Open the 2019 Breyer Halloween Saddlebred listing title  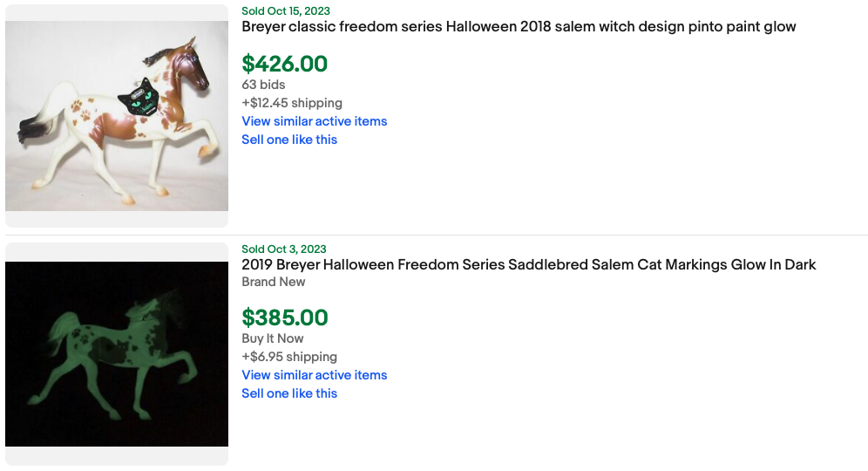tap(528, 264)
